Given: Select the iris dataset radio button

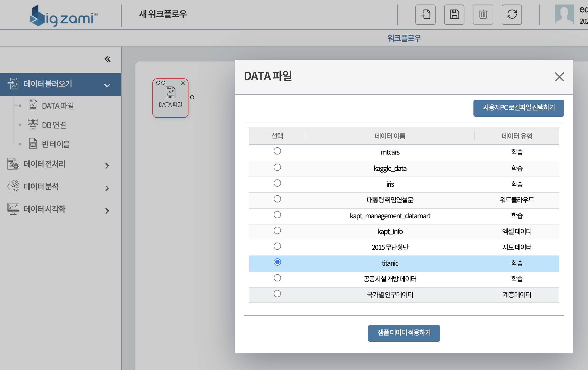Looking at the screenshot, I should click(x=277, y=183).
